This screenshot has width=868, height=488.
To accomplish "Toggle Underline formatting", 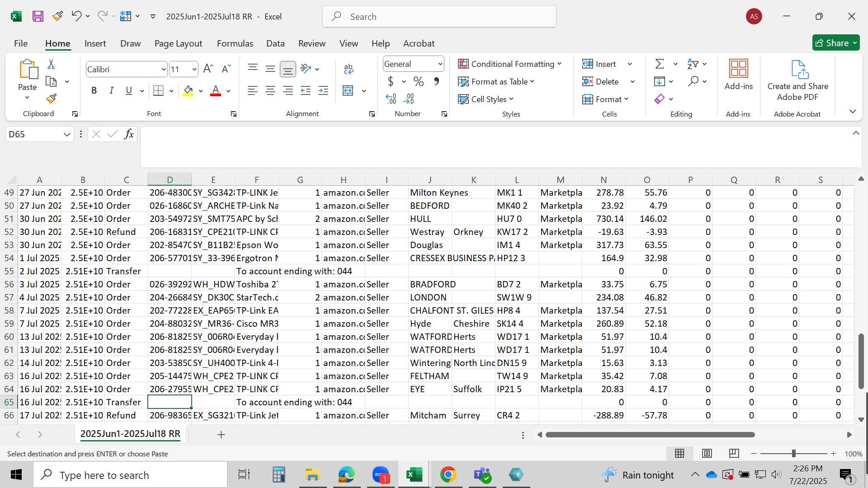I will tap(129, 91).
